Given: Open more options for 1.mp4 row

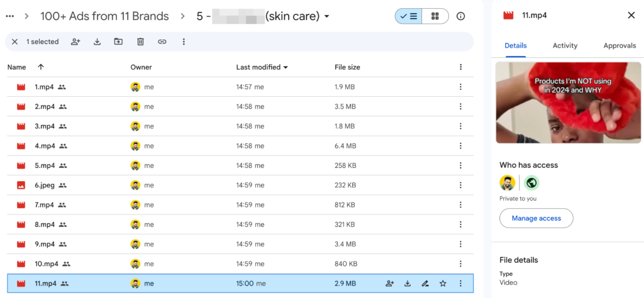Looking at the screenshot, I should [x=460, y=87].
